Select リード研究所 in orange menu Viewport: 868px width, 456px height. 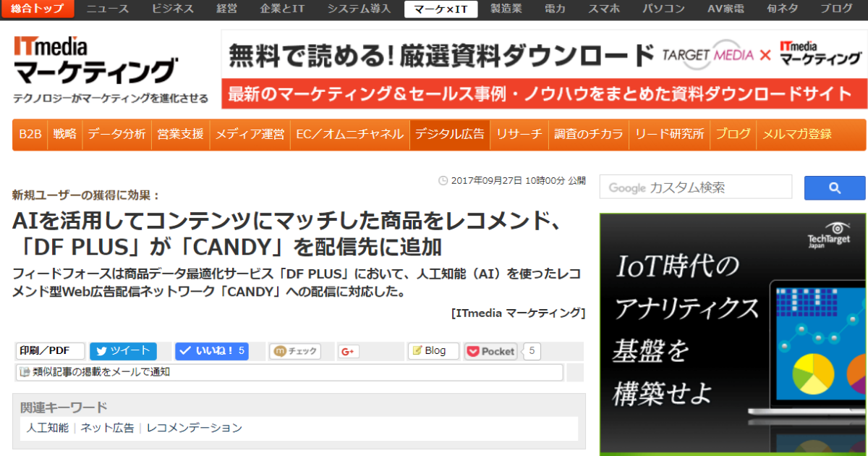coord(670,135)
